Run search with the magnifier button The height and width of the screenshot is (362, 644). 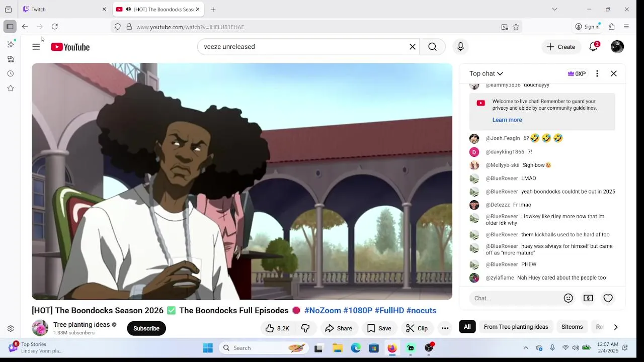click(432, 47)
